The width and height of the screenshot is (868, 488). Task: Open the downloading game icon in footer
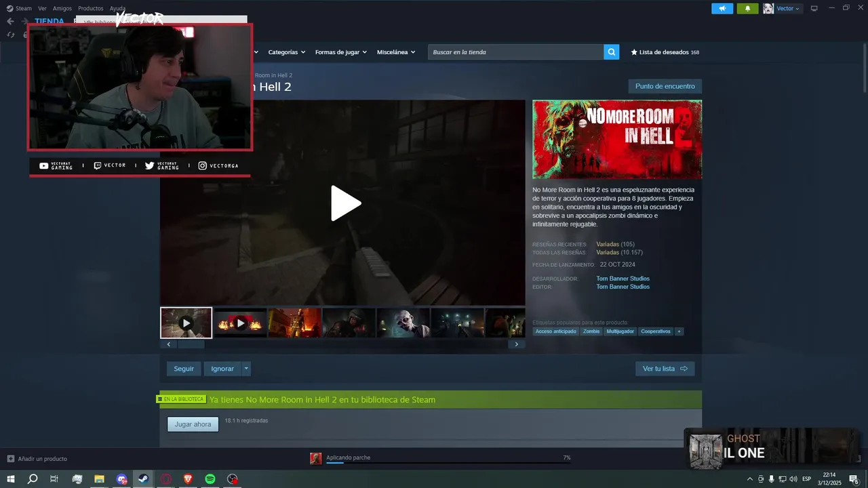[316, 458]
